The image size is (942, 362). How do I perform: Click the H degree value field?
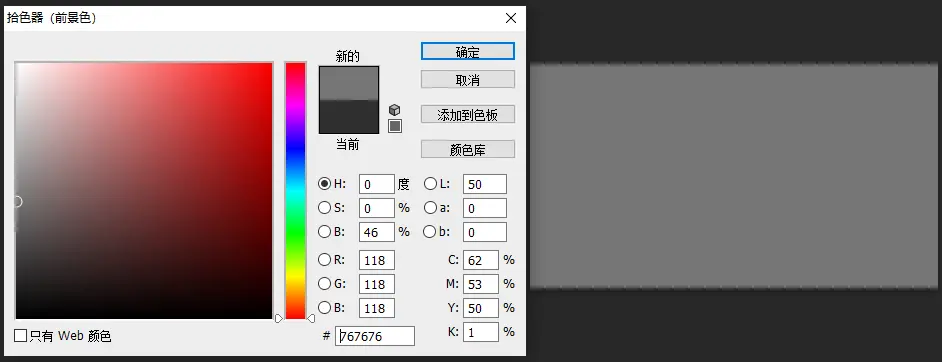click(377, 184)
